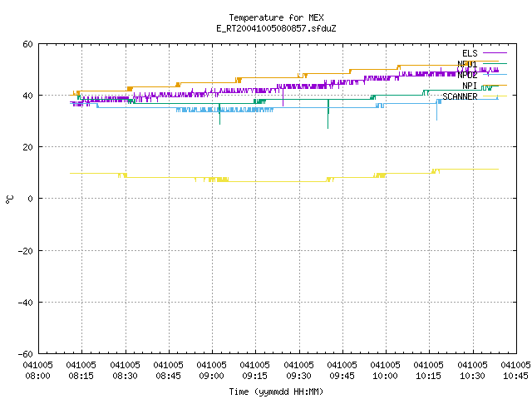Screen dimensions: 532x399
Task: Click the y-axis tick label '-60'
Action: pyautogui.click(x=26, y=354)
